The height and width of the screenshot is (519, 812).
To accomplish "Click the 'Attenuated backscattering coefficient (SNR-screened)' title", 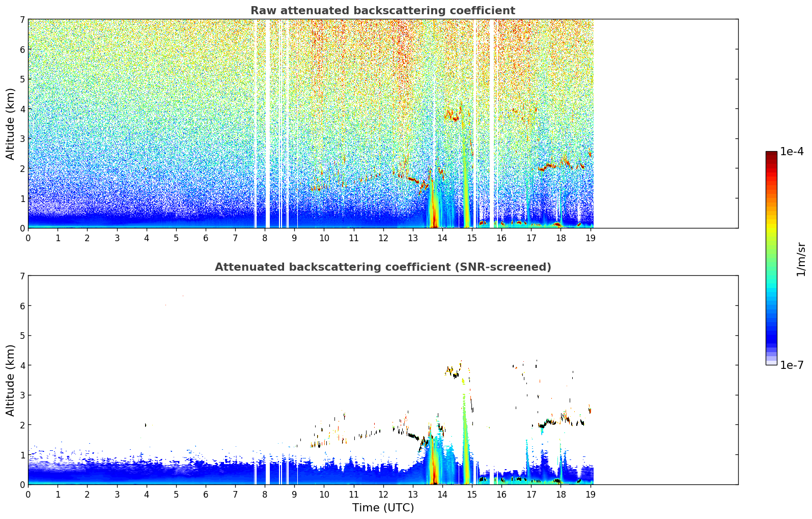I will (383, 267).
